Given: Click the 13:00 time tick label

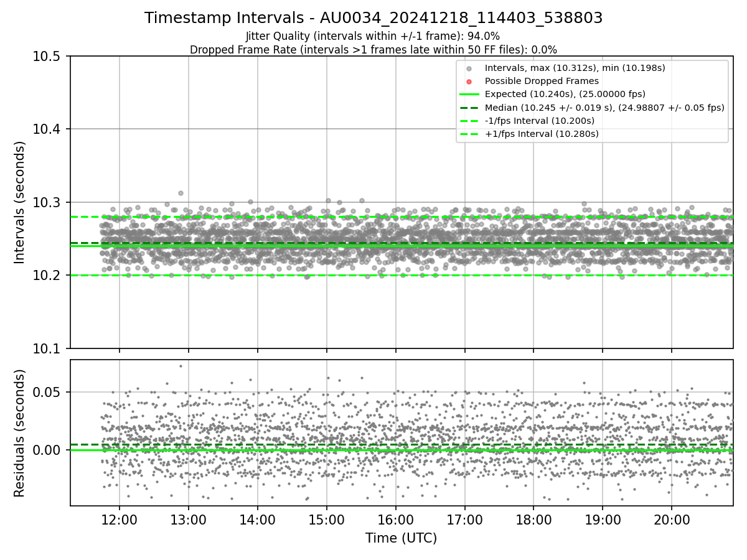Looking at the screenshot, I should 189,520.
